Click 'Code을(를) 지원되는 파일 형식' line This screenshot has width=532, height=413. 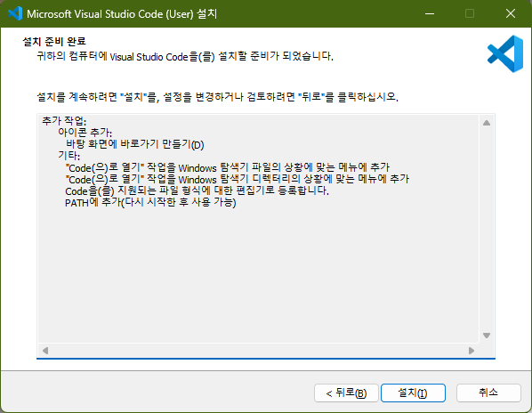197,190
